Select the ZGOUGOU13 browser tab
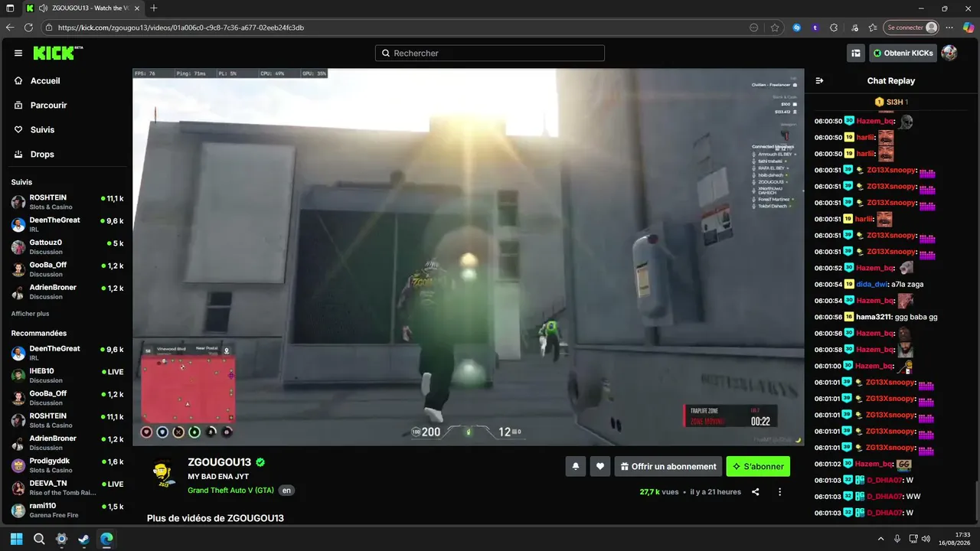This screenshot has height=551, width=980. [82, 8]
